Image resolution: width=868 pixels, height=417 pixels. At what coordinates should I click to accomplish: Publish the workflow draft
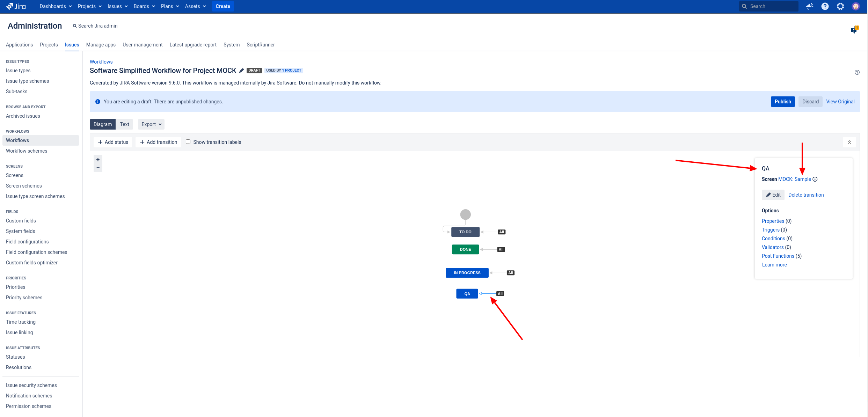click(782, 102)
